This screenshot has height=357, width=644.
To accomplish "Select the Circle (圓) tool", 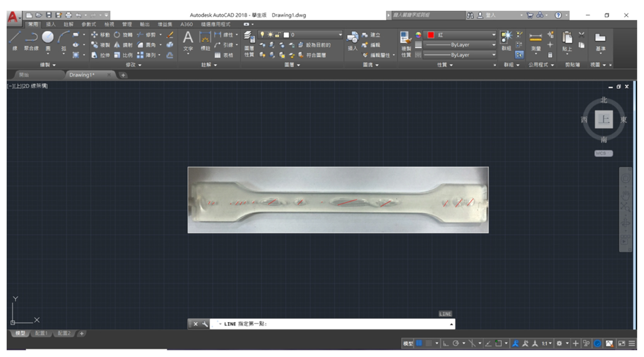I will 47,38.
